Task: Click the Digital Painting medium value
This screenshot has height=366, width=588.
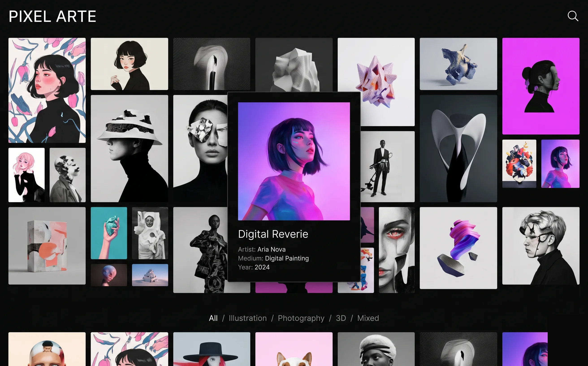Action: [287, 258]
